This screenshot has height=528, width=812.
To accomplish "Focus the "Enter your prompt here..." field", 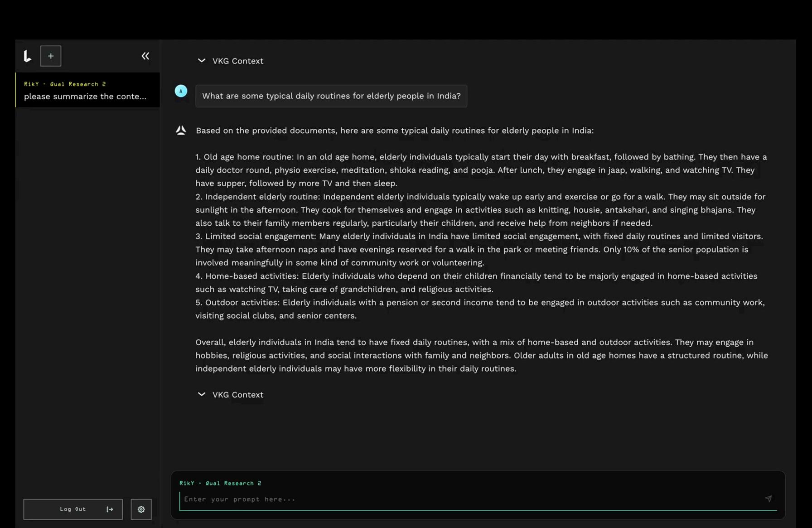I will (x=471, y=499).
